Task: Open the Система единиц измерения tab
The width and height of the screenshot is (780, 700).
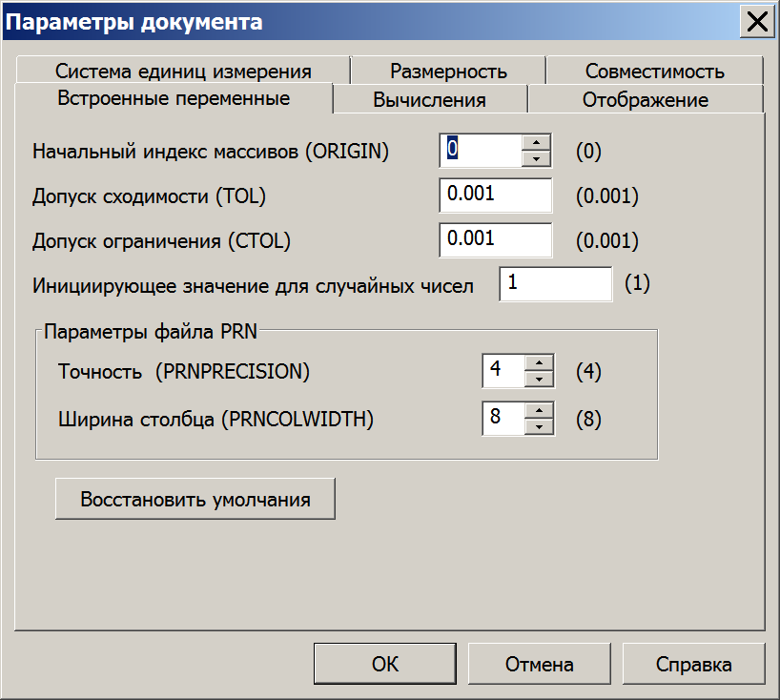Action: click(x=183, y=71)
